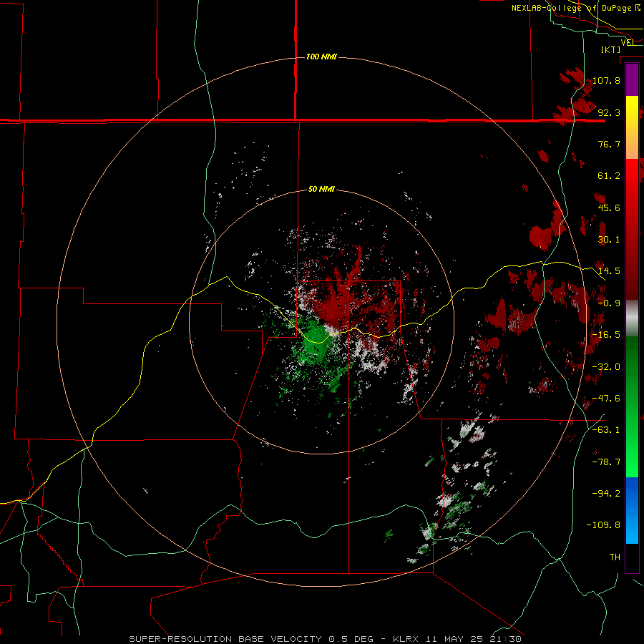Image resolution: width=644 pixels, height=644 pixels.
Task: Select the -0.9 value on the velocity scale
Action: (x=609, y=303)
